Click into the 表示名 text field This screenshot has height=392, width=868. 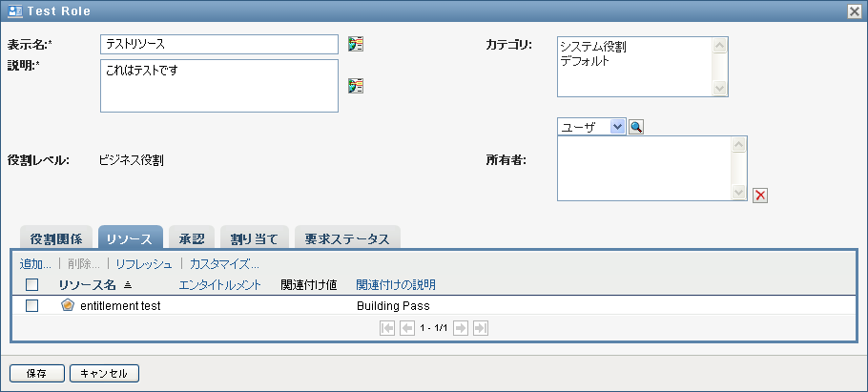(x=219, y=44)
